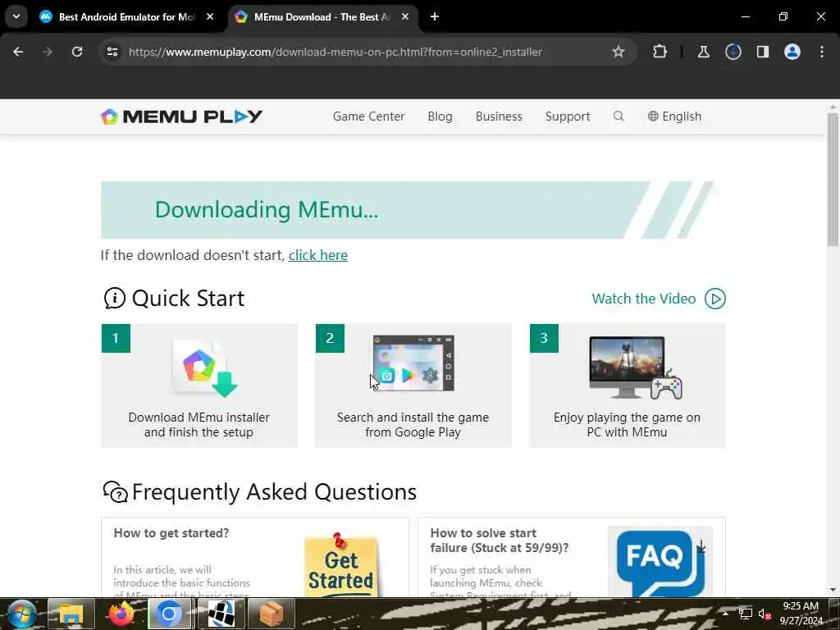Click the MEmu Play logo
The height and width of the screenshot is (630, 840).
point(181,116)
